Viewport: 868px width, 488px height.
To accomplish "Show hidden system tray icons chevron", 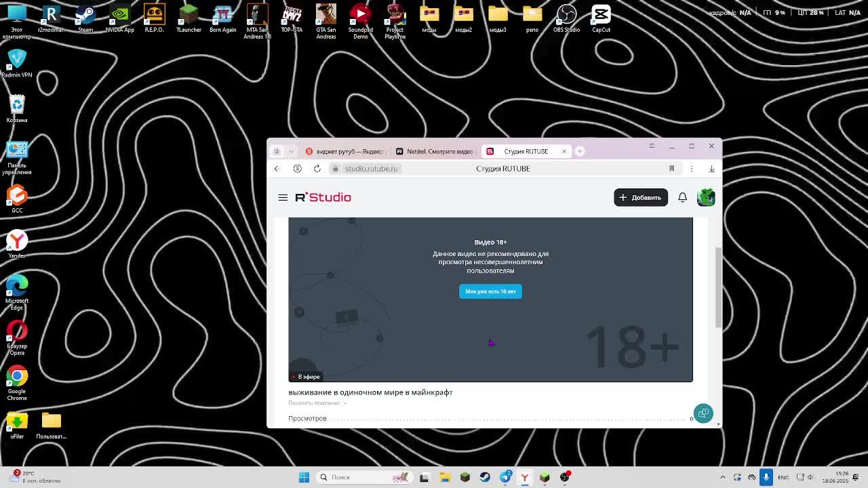I will point(722,477).
